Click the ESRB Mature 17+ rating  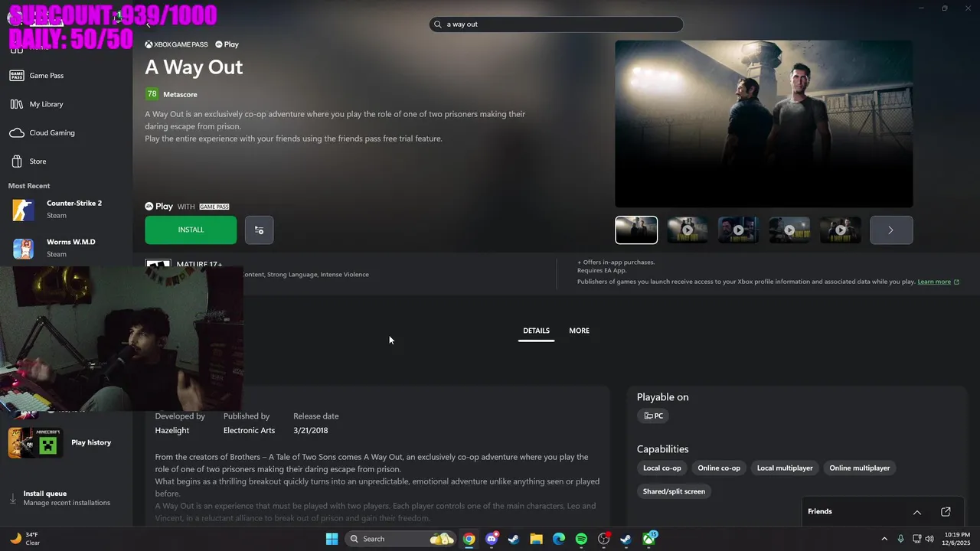199,264
